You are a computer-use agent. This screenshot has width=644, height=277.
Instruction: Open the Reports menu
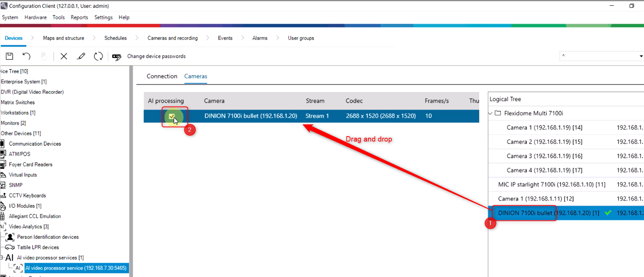pyautogui.click(x=79, y=17)
